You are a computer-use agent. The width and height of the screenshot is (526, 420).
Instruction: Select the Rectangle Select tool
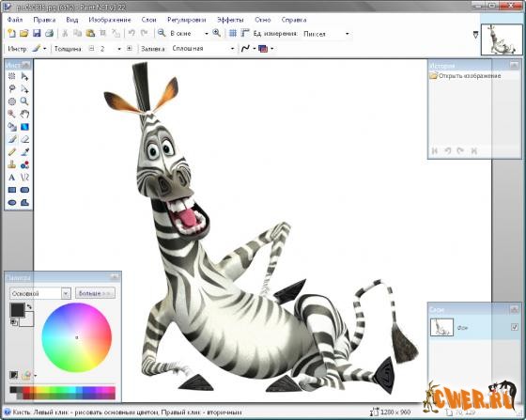pyautogui.click(x=11, y=76)
